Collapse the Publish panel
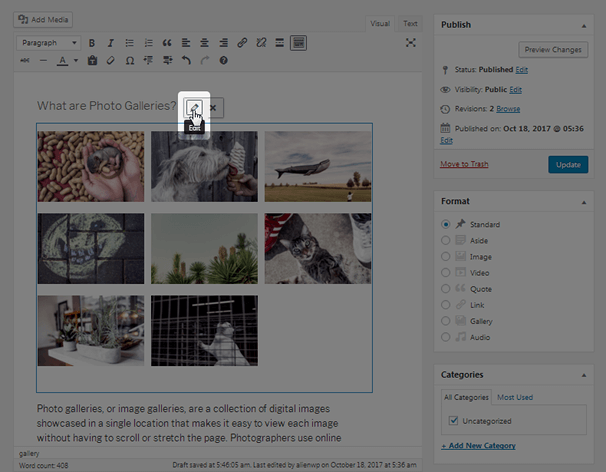The image size is (606, 472). (x=583, y=24)
